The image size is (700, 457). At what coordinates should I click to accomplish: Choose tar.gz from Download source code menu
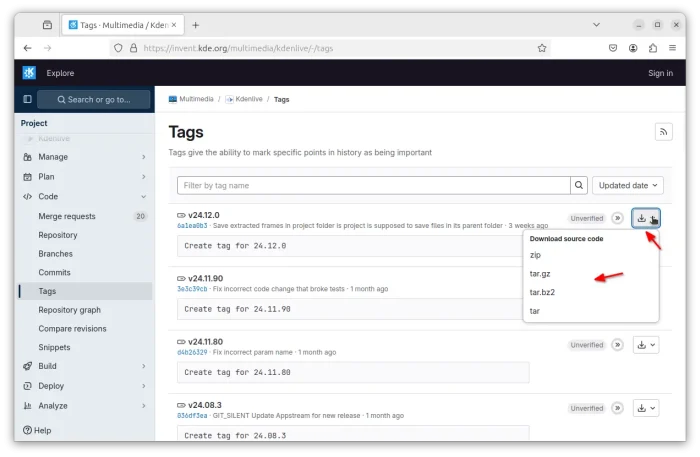pyautogui.click(x=540, y=274)
